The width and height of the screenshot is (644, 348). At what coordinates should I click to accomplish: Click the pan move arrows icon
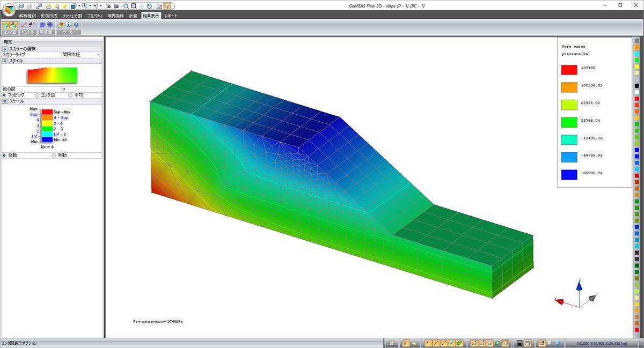(141, 6)
